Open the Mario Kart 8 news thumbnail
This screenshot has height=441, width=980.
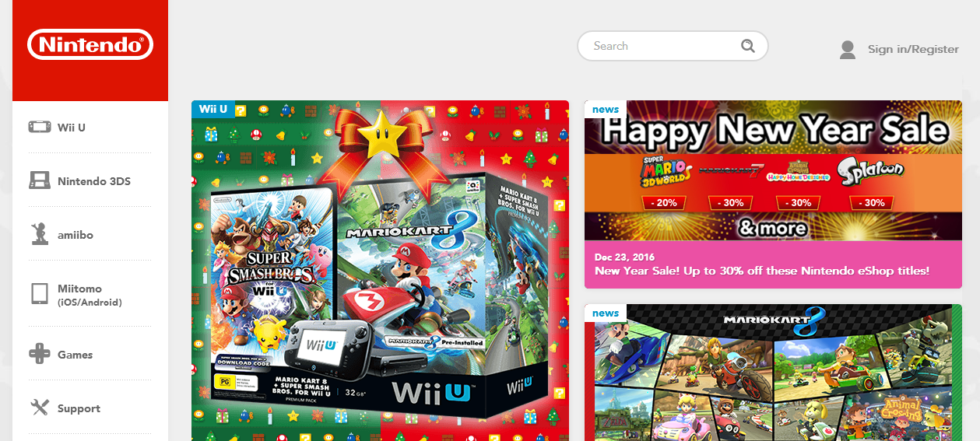tap(773, 373)
